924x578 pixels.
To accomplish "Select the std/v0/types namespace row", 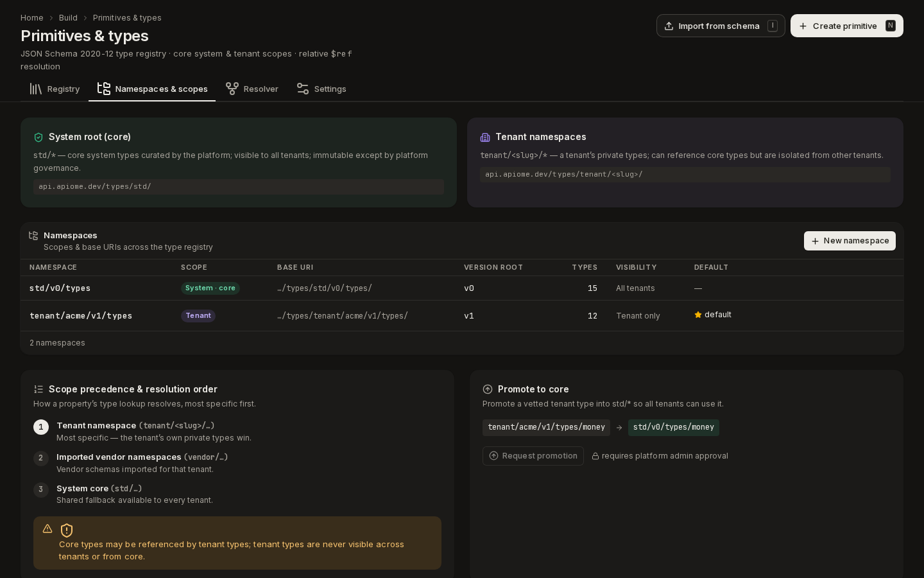I will (462, 288).
